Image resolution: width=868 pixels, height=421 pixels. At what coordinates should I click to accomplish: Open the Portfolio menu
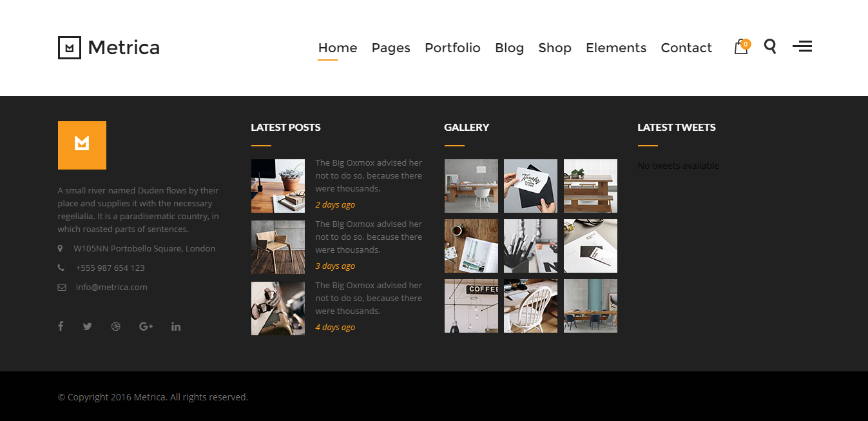pyautogui.click(x=452, y=48)
